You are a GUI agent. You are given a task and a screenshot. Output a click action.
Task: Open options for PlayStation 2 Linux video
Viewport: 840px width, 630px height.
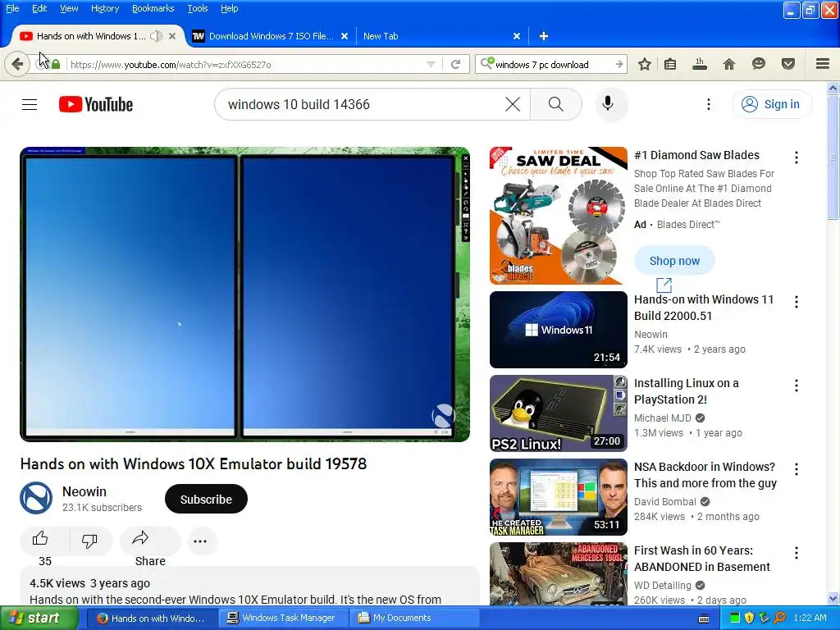[797, 386]
